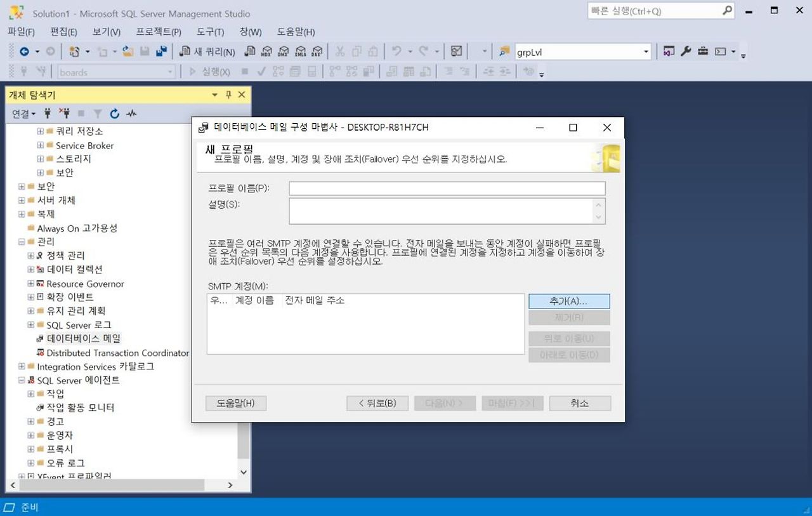Open the 프로젝트(P) menu
Image resolution: width=812 pixels, height=516 pixels.
click(x=159, y=32)
